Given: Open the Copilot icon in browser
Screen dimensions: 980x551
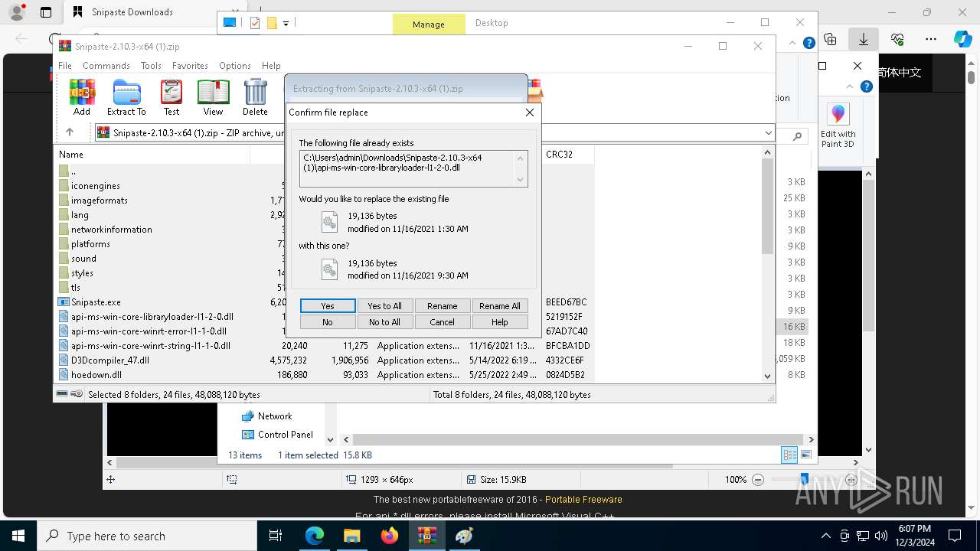Looking at the screenshot, I should (x=962, y=39).
